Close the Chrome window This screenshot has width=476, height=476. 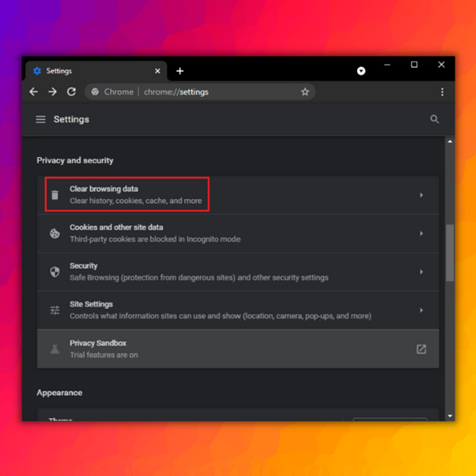coord(442,65)
